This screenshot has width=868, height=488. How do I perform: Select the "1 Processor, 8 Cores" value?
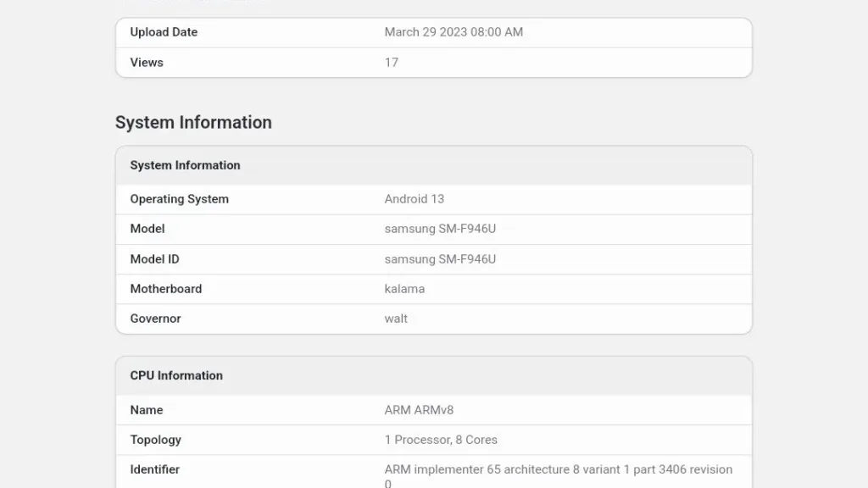coord(441,440)
